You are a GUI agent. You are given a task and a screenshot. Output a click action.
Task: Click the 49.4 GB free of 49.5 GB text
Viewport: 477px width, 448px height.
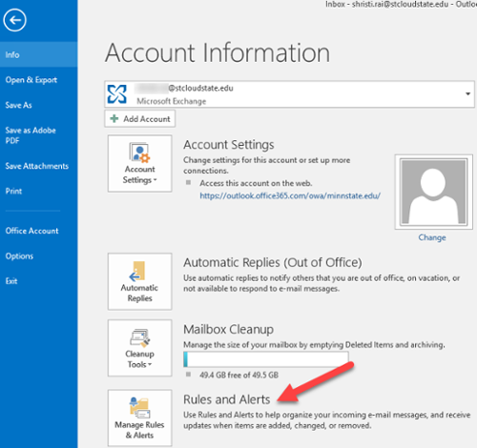[x=238, y=375]
